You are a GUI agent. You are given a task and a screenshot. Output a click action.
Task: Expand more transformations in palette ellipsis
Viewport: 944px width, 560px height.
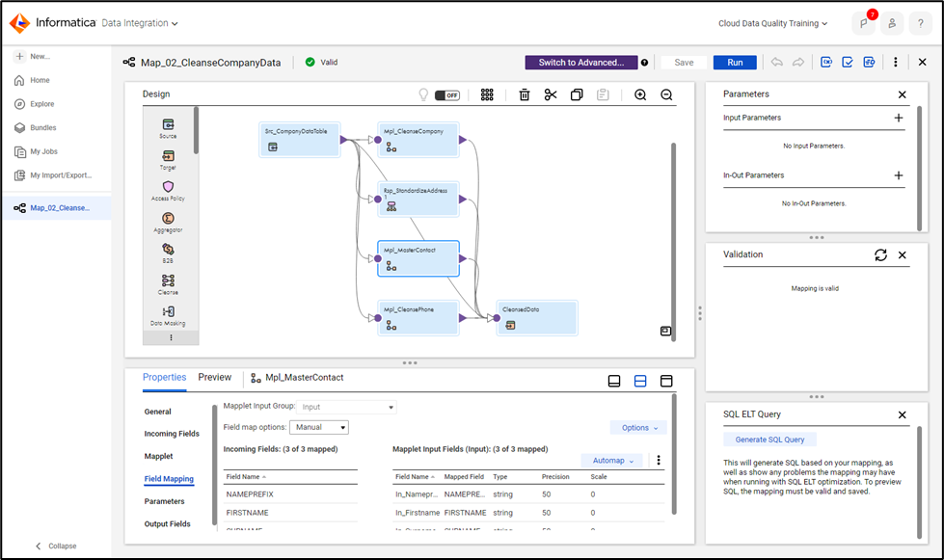[x=171, y=338]
